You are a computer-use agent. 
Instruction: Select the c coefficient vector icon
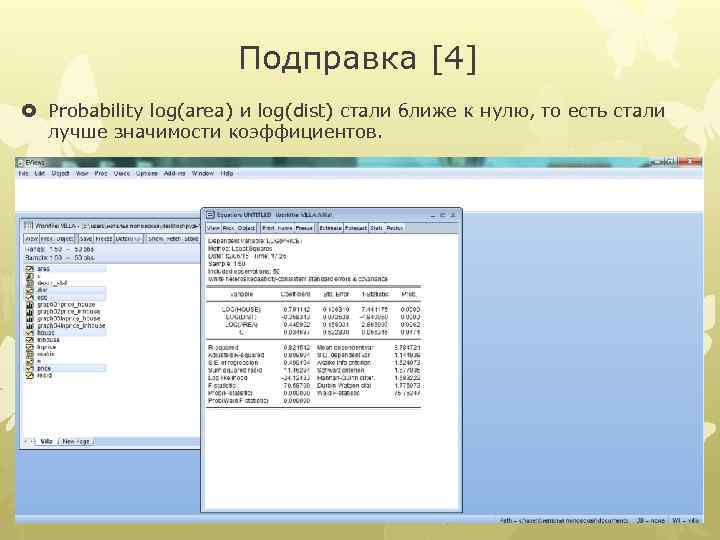coord(30,276)
